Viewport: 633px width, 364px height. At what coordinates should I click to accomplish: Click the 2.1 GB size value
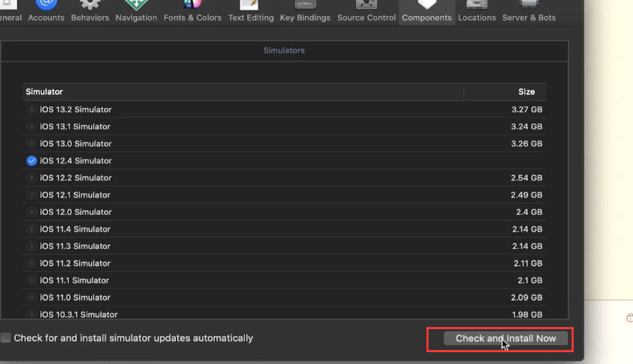[x=530, y=280]
